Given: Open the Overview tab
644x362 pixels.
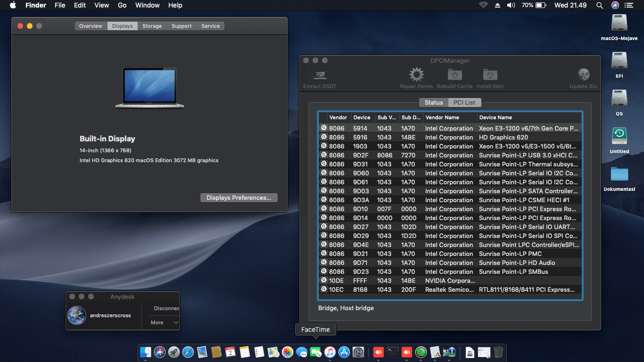Looking at the screenshot, I should (x=91, y=26).
